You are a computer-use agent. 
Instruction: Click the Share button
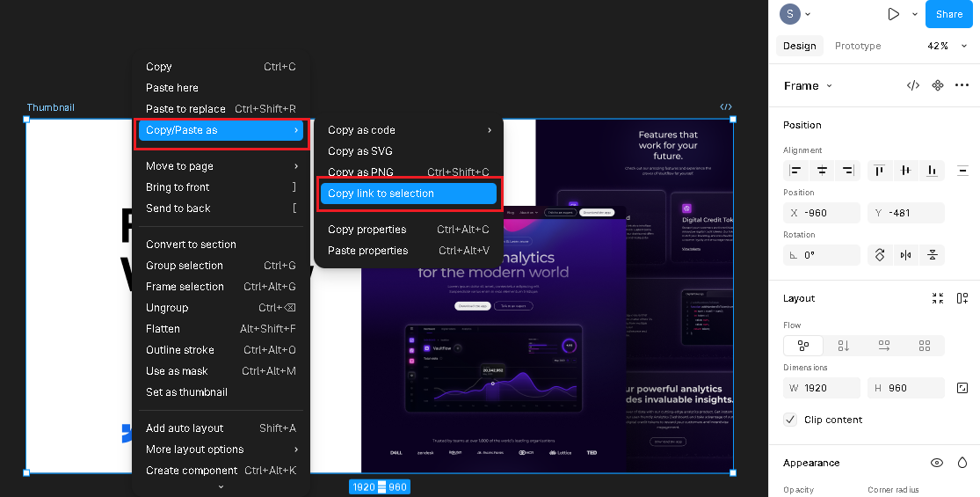[948, 14]
